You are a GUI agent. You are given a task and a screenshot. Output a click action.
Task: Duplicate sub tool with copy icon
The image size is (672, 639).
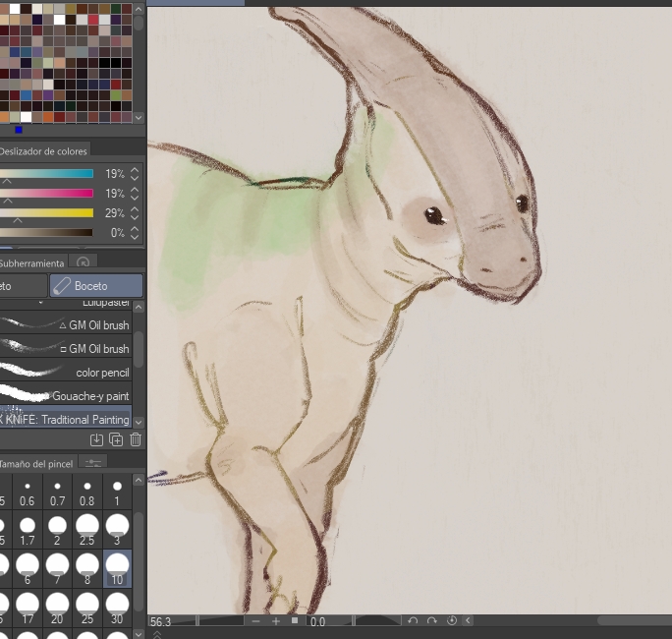(116, 440)
